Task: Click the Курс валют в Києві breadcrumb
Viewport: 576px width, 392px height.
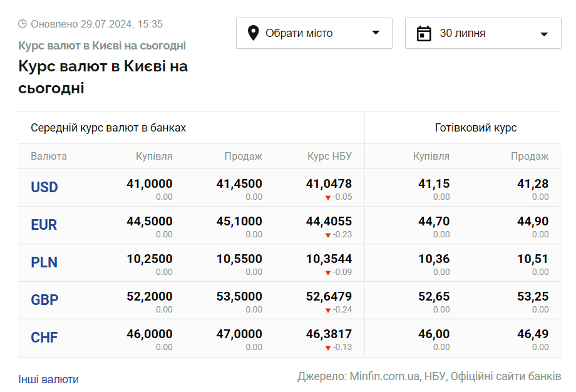Action: tap(102, 46)
